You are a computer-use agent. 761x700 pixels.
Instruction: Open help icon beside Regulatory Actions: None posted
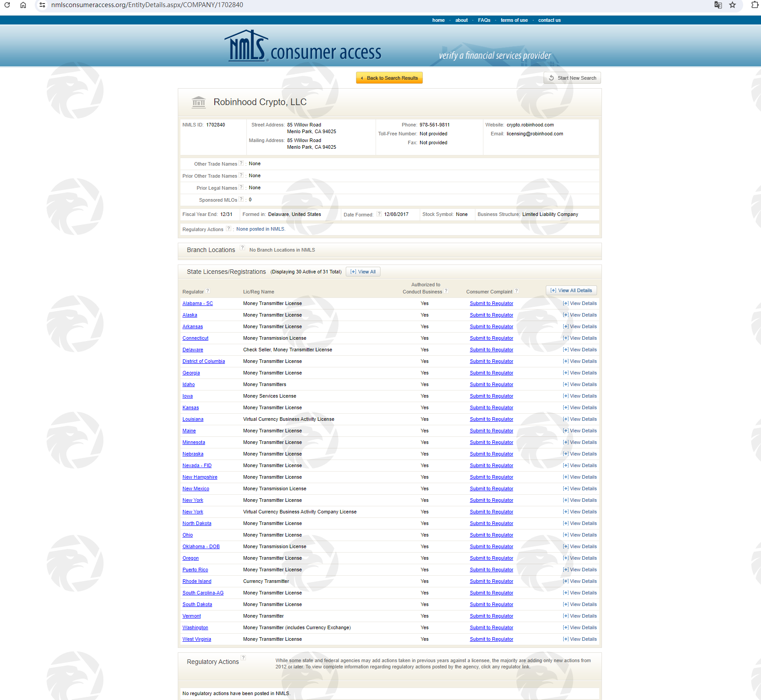(229, 228)
